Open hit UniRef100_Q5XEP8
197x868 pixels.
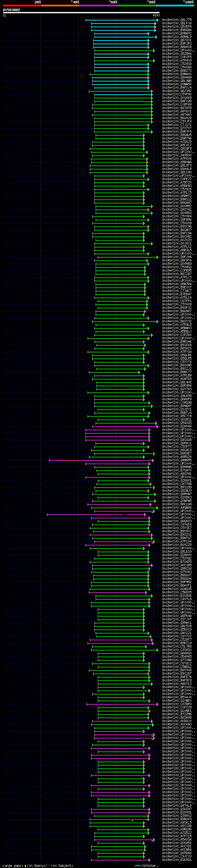coord(177,26)
